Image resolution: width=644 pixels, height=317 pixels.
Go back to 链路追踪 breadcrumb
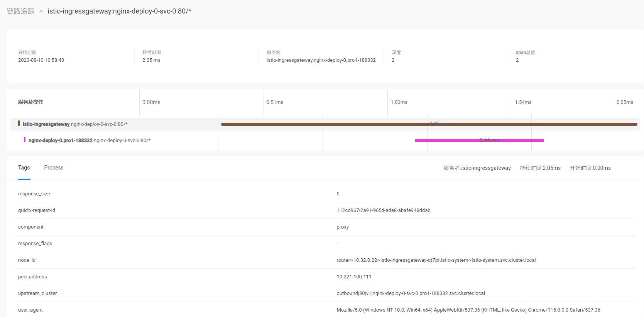(20, 11)
